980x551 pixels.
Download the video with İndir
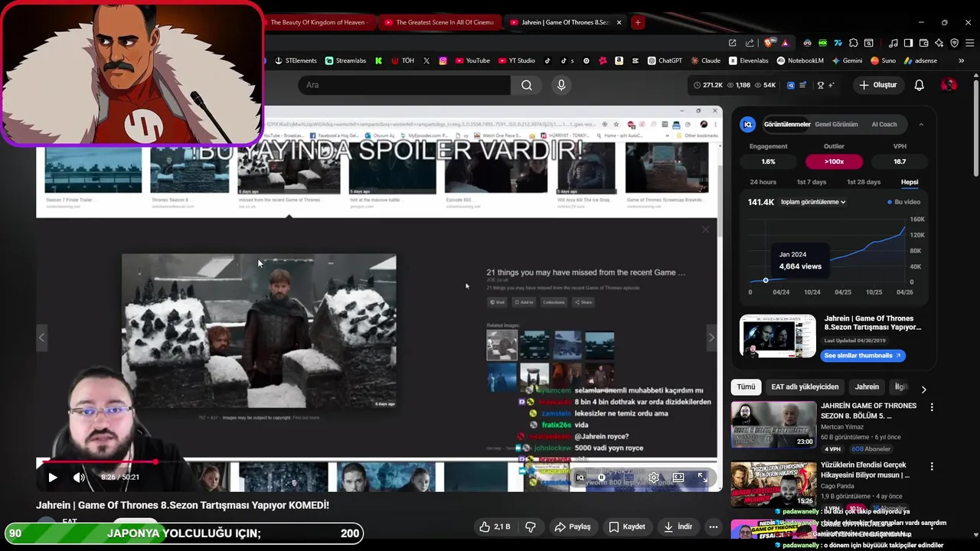click(678, 527)
